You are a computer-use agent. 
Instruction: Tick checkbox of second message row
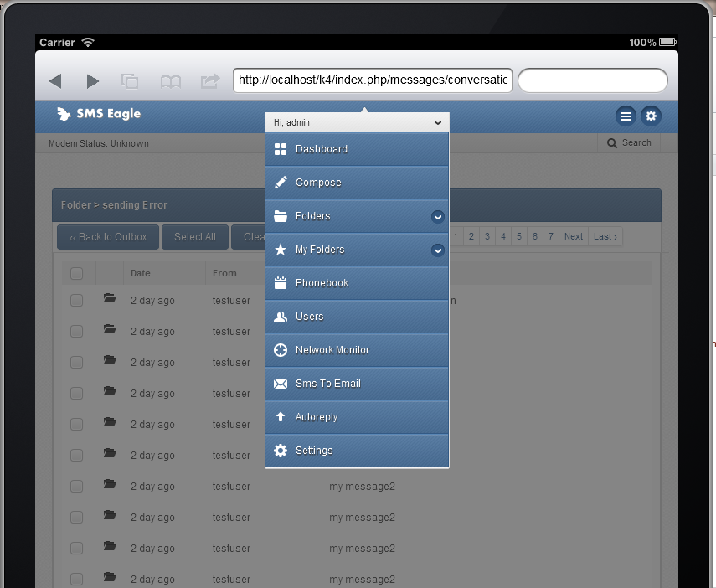pos(77,331)
